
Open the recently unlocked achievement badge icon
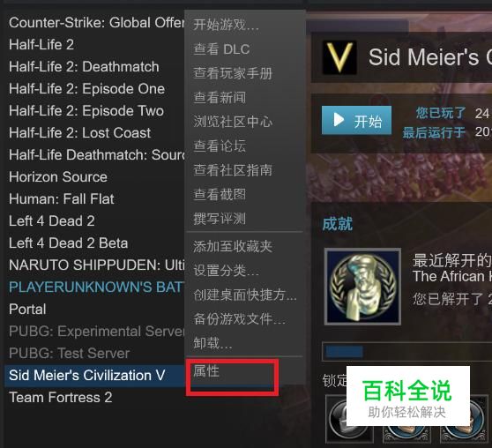(362, 287)
